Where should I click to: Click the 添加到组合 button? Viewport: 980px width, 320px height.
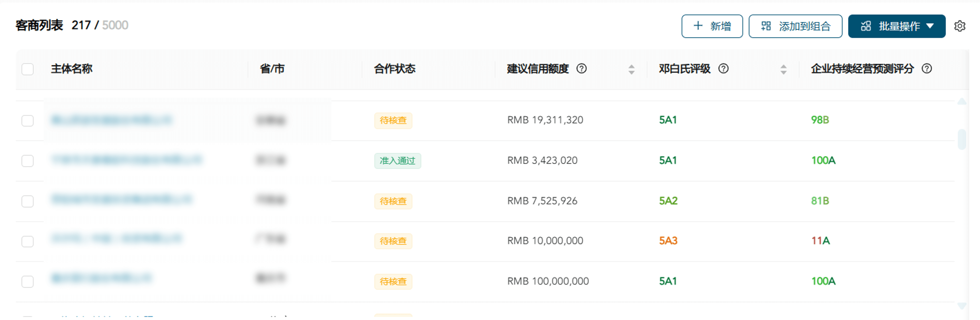tap(795, 26)
